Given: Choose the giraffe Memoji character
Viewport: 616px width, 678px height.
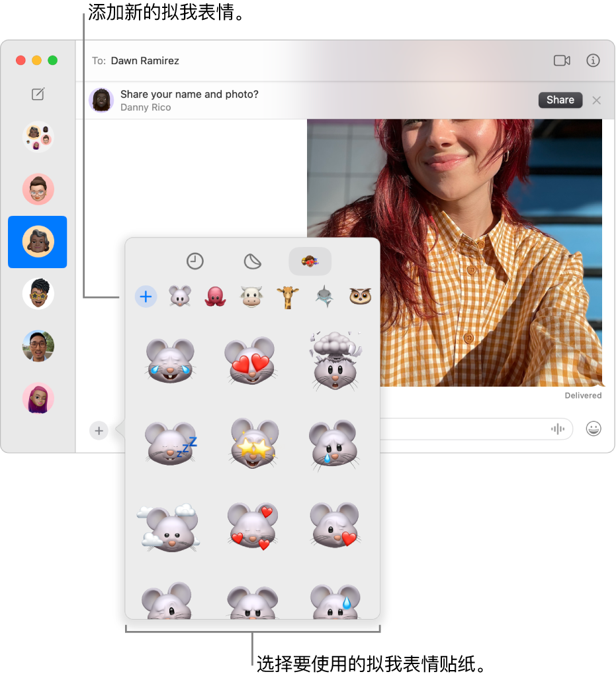Looking at the screenshot, I should coord(288,297).
